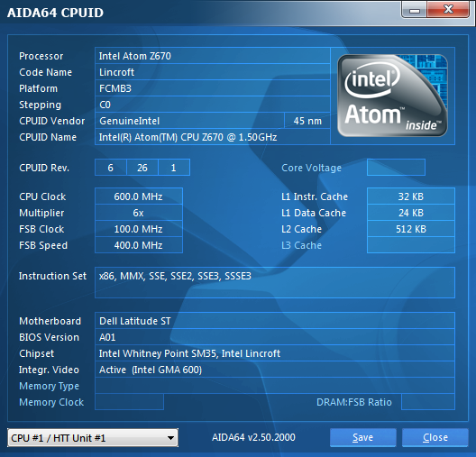Click the L1 Instr. Cache 32 KB value
The width and height of the screenshot is (476, 457).
(x=411, y=197)
